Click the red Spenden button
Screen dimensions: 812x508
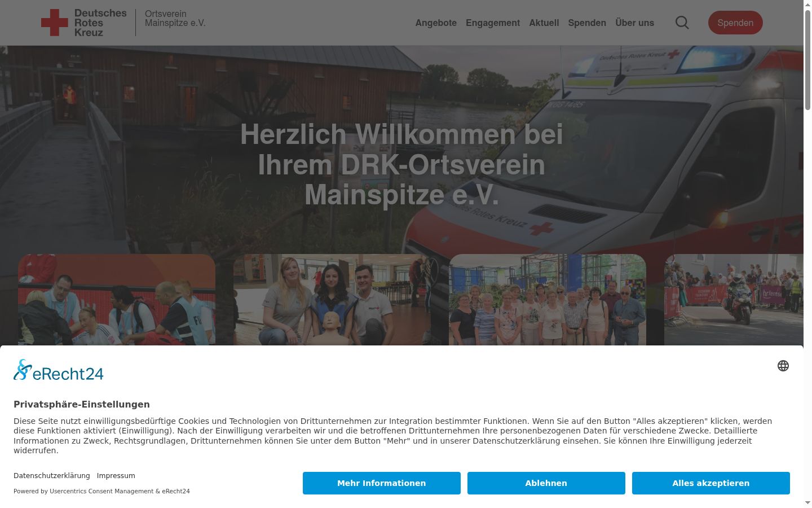pos(735,23)
